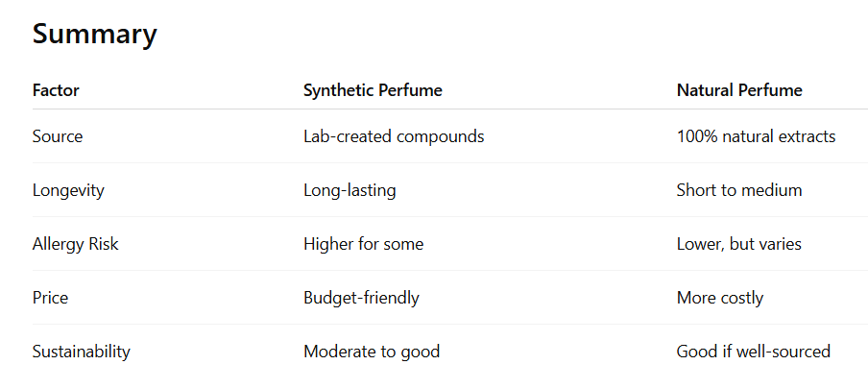Click the Allergy Risk row label
Viewport: 868px width, 389px height.
[75, 244]
